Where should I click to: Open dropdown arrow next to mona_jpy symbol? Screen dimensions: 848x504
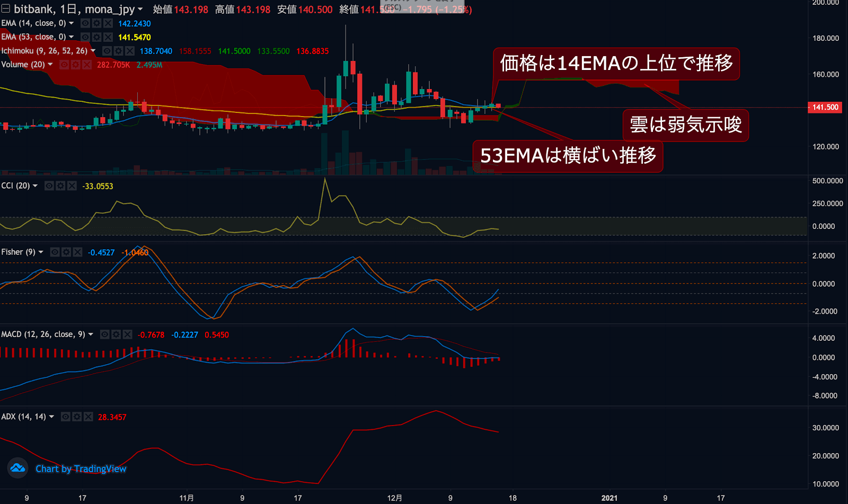pyautogui.click(x=140, y=9)
